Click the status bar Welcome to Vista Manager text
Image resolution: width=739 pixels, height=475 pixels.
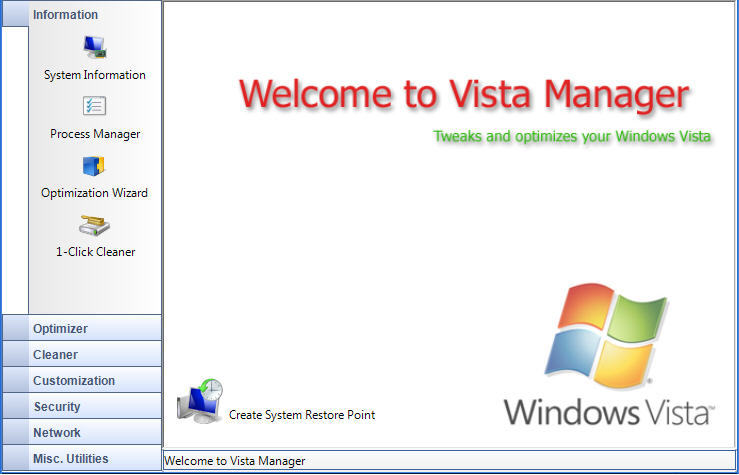[x=235, y=460]
